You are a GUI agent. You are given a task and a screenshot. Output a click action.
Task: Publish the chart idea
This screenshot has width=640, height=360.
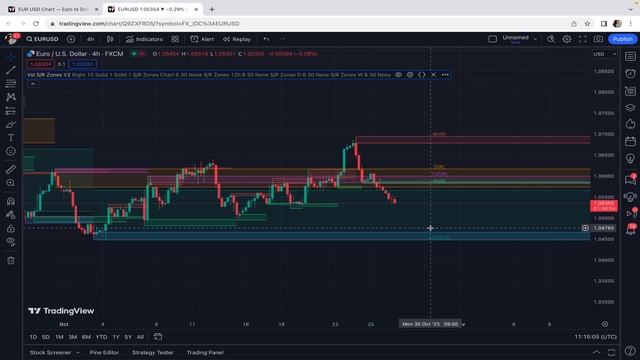[x=623, y=39]
